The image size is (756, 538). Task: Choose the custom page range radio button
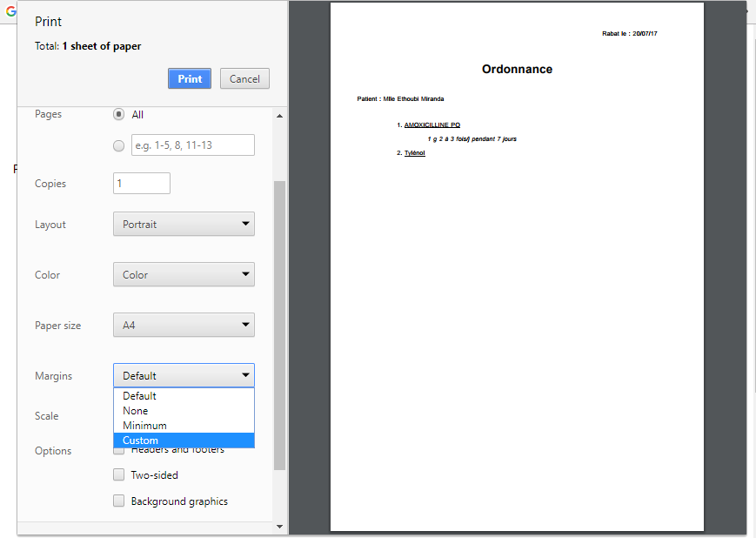point(119,145)
